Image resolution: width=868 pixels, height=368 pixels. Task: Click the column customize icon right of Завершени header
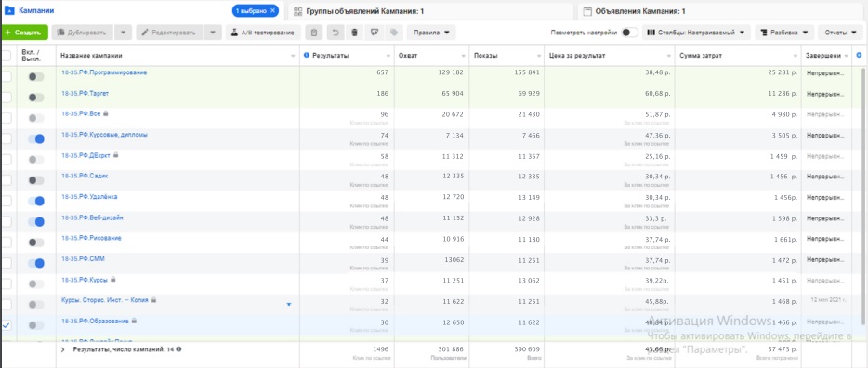(859, 55)
